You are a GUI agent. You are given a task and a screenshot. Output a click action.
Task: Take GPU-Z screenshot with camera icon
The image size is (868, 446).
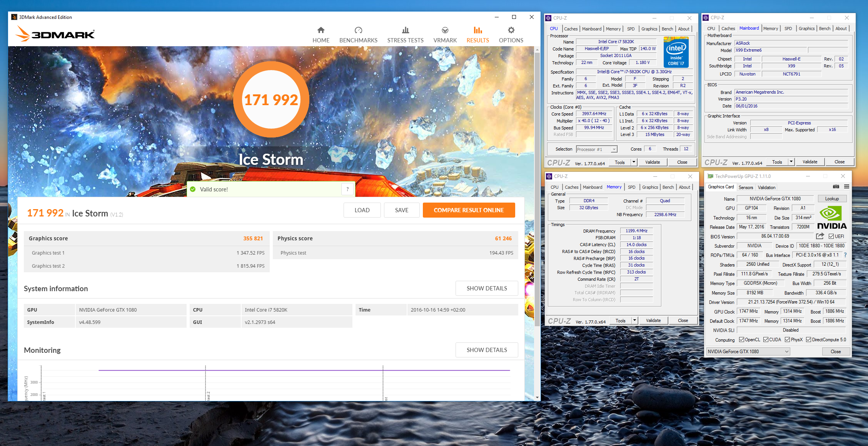click(836, 186)
